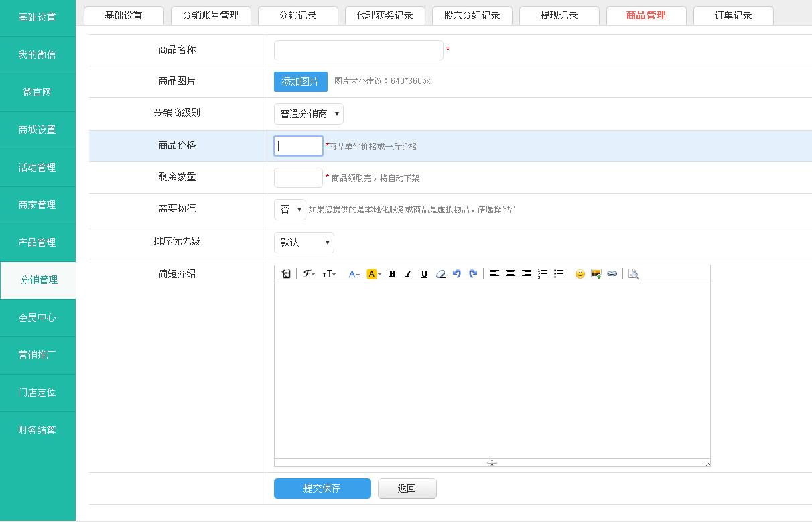Screen dimensions: 812x522
Task: Open the preview icon in editor toolbar
Action: click(633, 274)
